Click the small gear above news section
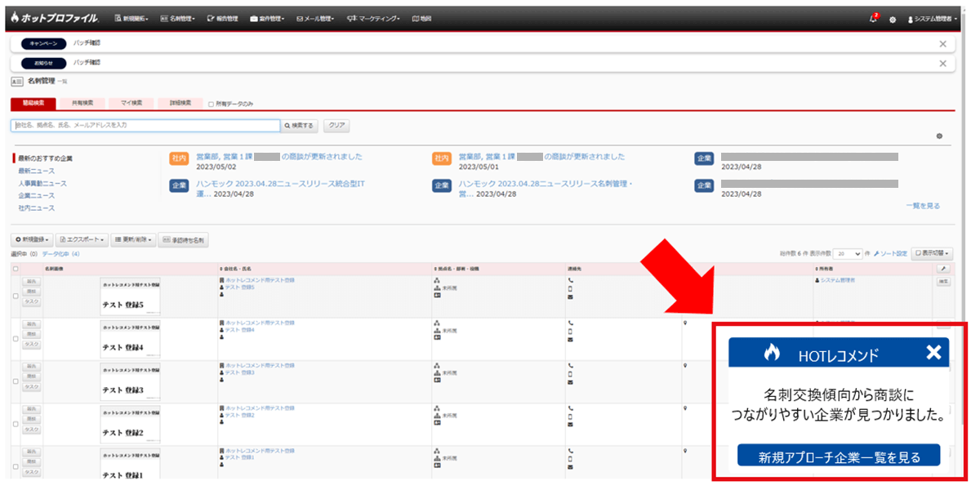This screenshot has height=490, width=980. pyautogui.click(x=939, y=136)
